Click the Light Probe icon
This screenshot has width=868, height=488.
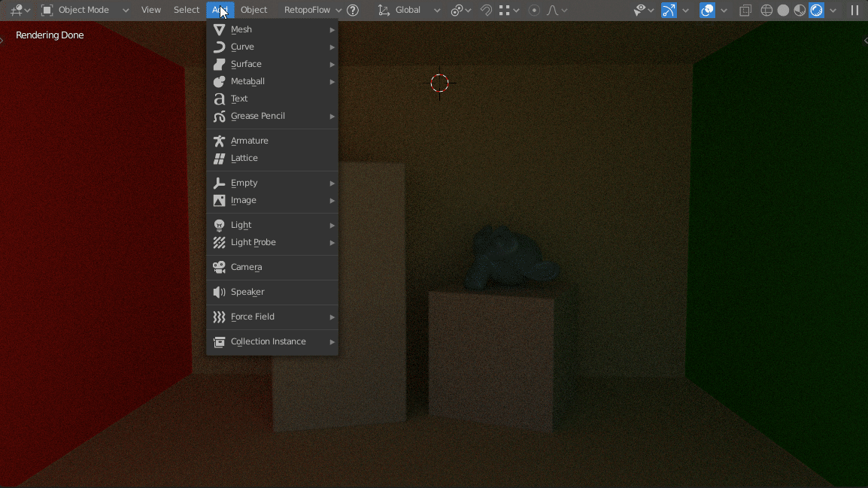(219, 242)
